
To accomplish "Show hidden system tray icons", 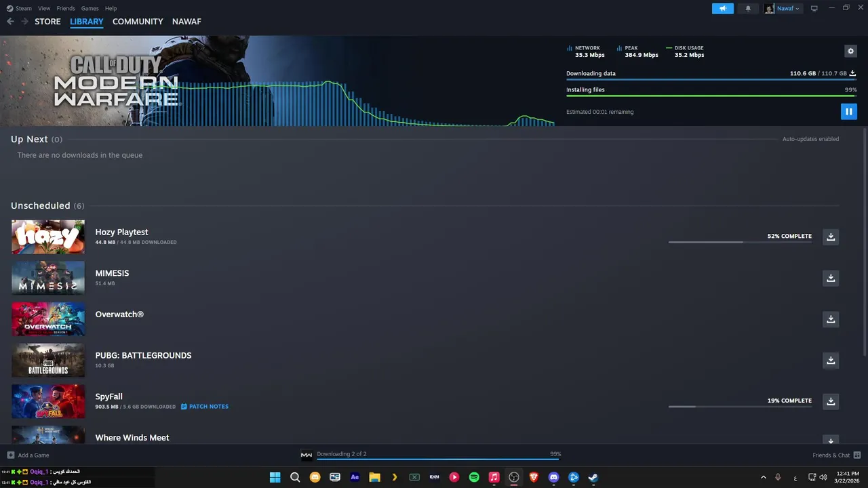I will (x=764, y=477).
